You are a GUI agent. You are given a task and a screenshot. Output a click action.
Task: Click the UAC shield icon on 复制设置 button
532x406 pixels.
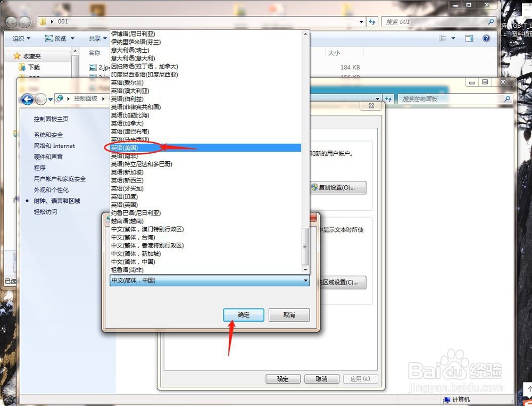tap(314, 187)
